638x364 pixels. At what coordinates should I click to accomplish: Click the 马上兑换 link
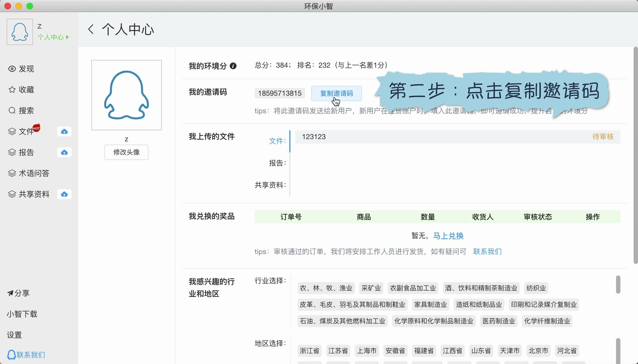tap(448, 236)
